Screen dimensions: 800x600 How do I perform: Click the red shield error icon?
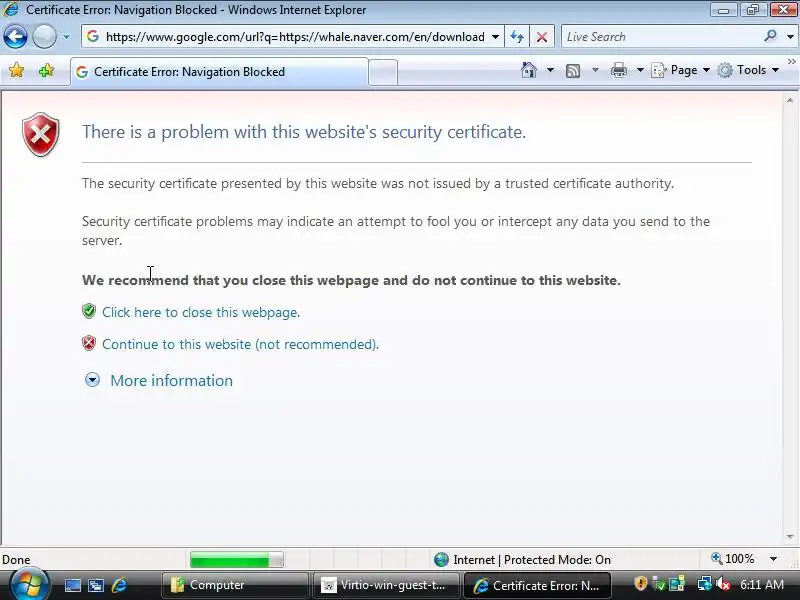click(40, 135)
